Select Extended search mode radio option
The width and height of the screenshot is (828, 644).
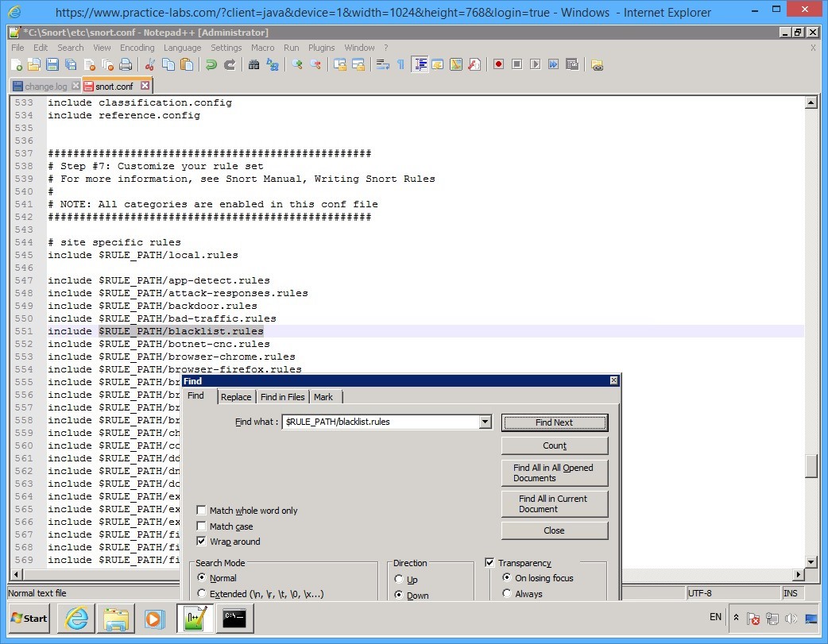(x=202, y=594)
